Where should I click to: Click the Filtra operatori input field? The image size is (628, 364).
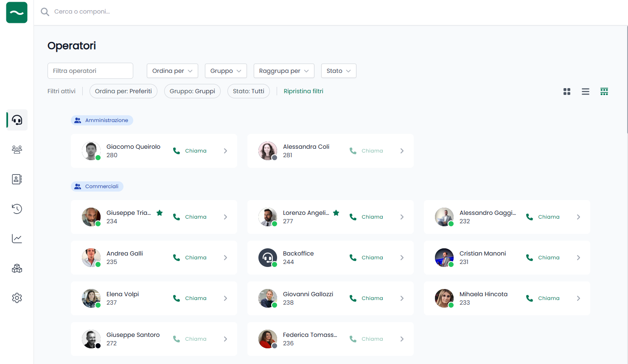(x=90, y=71)
